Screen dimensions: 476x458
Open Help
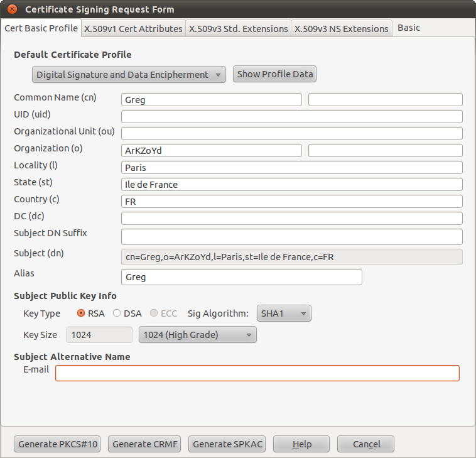point(301,444)
